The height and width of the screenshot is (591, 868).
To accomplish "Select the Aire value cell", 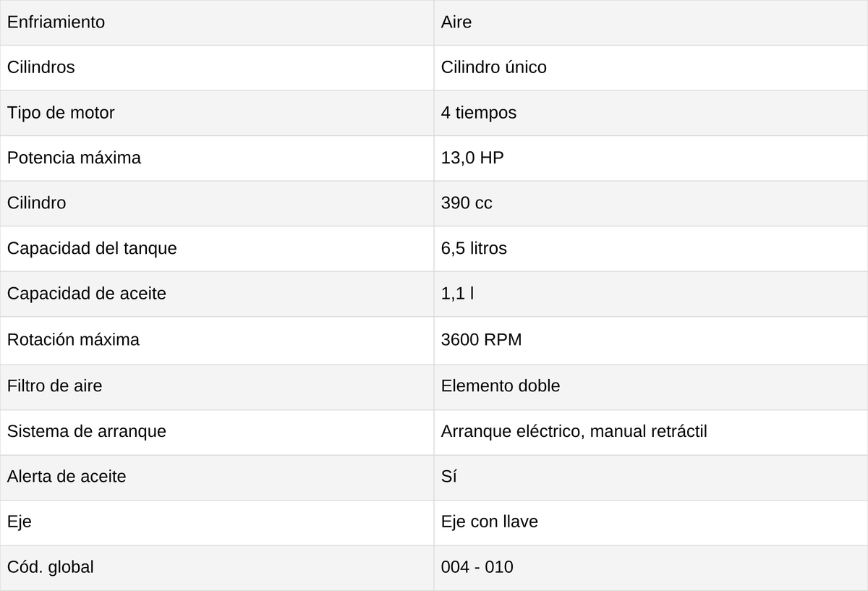I will point(651,22).
